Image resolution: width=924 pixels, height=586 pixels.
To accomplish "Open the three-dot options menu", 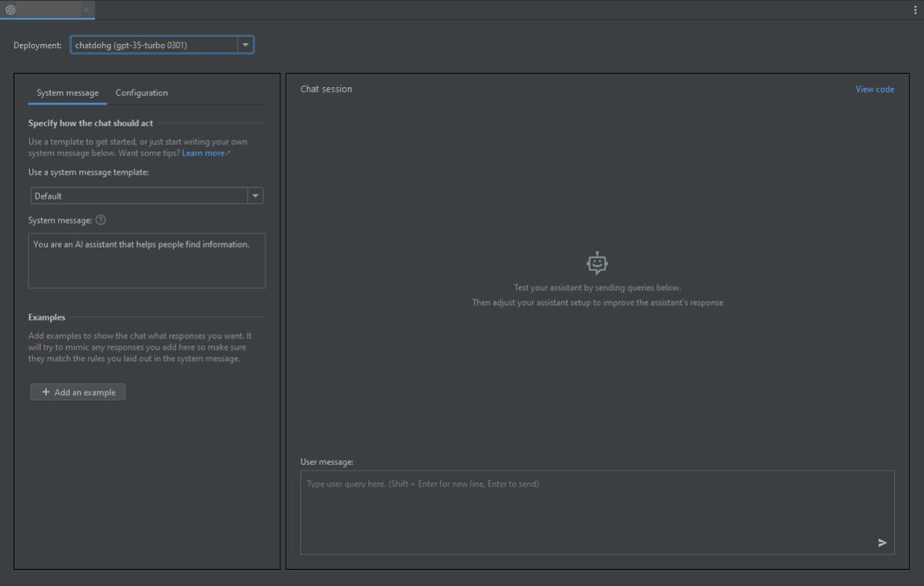I will [915, 10].
